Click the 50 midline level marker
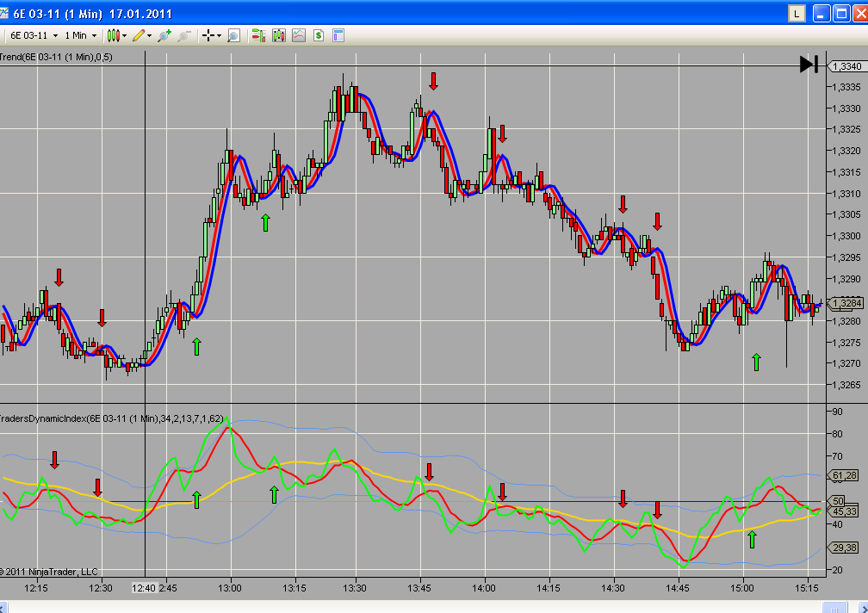Viewport: 868px width, 613px height. pyautogui.click(x=837, y=501)
